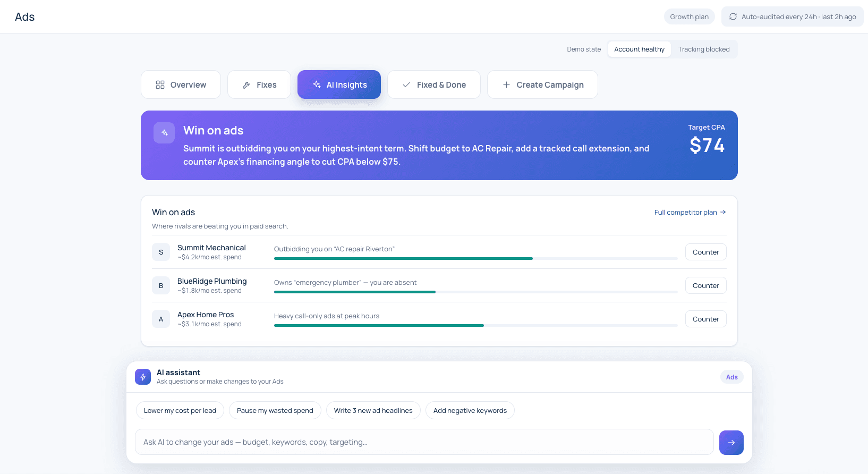Image resolution: width=868 pixels, height=474 pixels.
Task: Go to the Fixed & Done tab
Action: [x=434, y=84]
